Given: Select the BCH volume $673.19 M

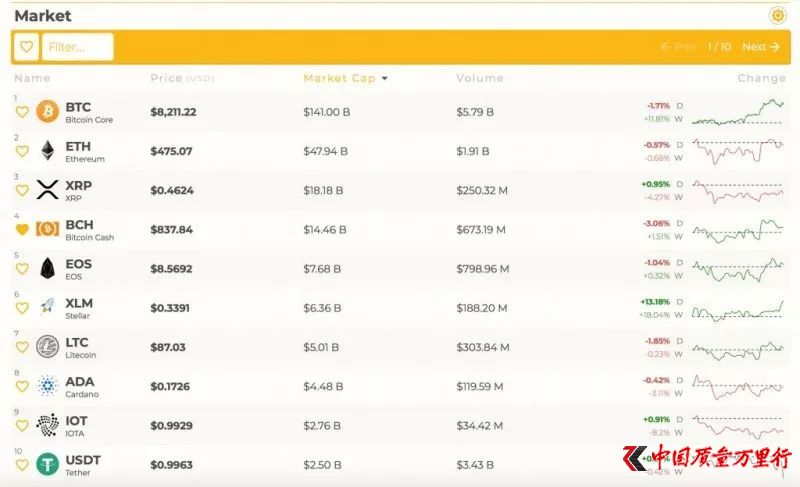Looking at the screenshot, I should 481,230.
